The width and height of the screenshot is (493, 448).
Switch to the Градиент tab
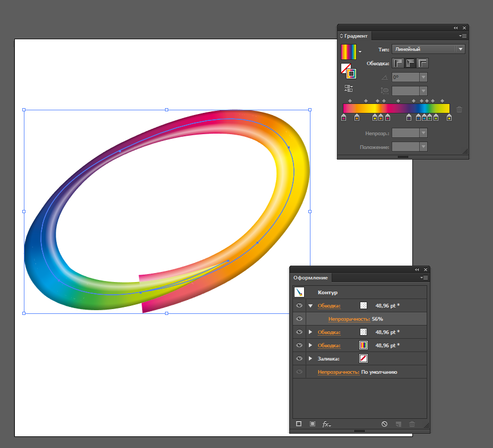(356, 36)
